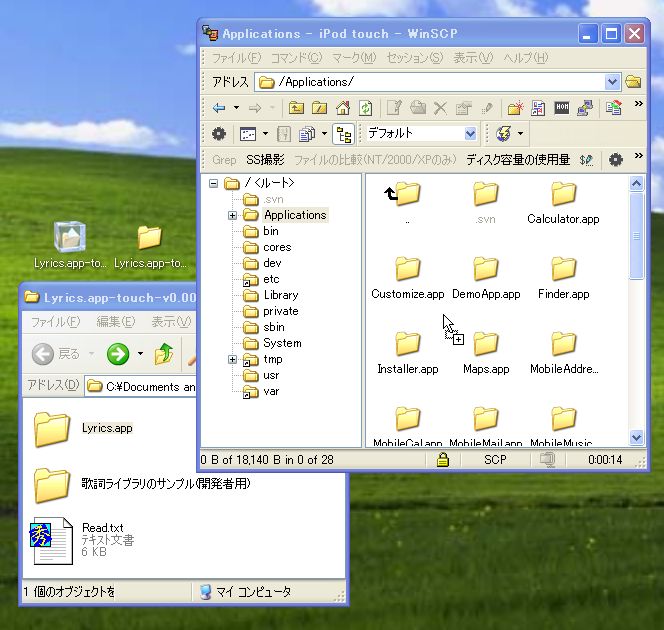Click the parent directory folder icon in WinSCP toolbar
Viewport: 664px width, 630px height.
point(296,108)
